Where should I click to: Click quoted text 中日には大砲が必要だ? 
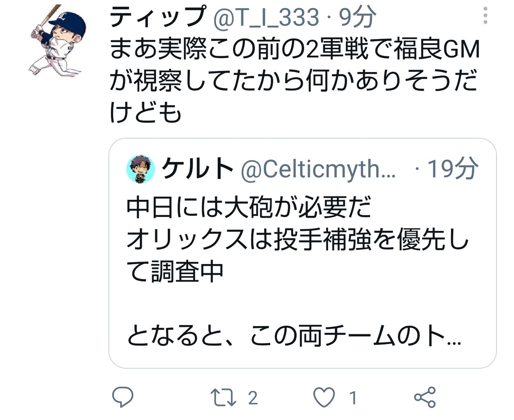pyautogui.click(x=249, y=207)
